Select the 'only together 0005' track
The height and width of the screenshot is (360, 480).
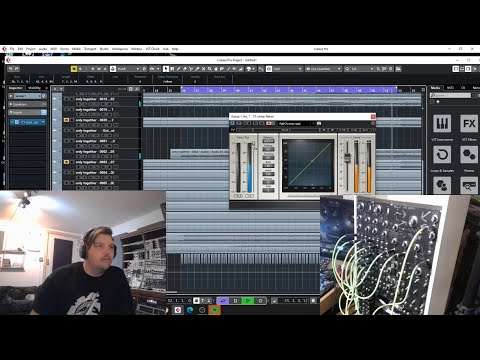point(95,183)
